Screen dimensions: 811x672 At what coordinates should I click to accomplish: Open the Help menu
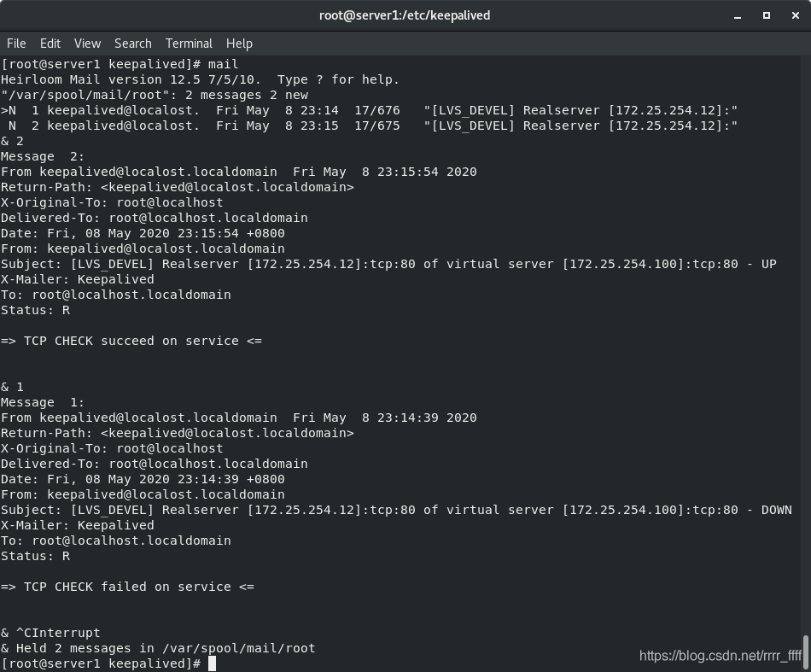(239, 44)
